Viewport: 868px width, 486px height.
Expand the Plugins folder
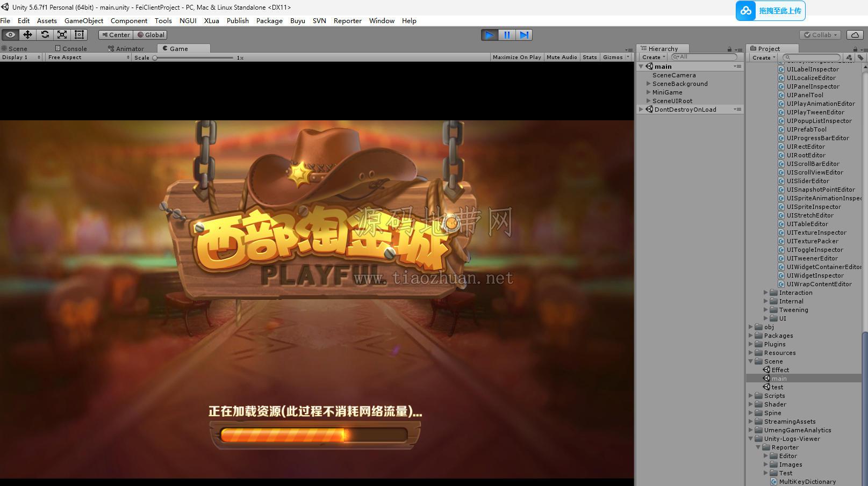pyautogui.click(x=751, y=344)
